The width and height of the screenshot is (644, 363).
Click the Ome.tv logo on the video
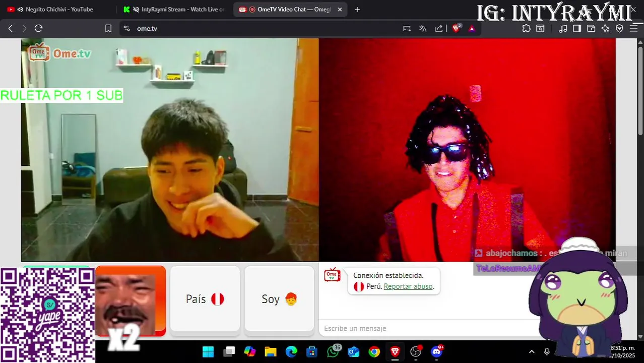[x=60, y=52]
